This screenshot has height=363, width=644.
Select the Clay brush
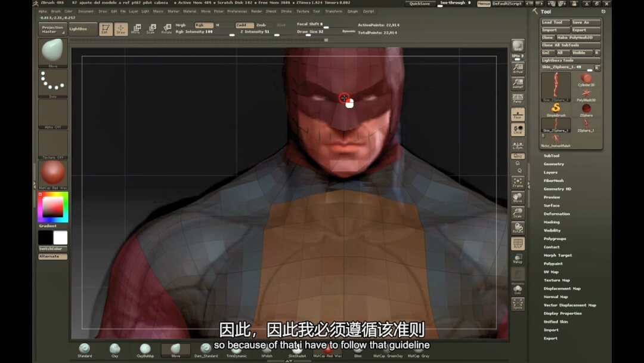pyautogui.click(x=115, y=350)
